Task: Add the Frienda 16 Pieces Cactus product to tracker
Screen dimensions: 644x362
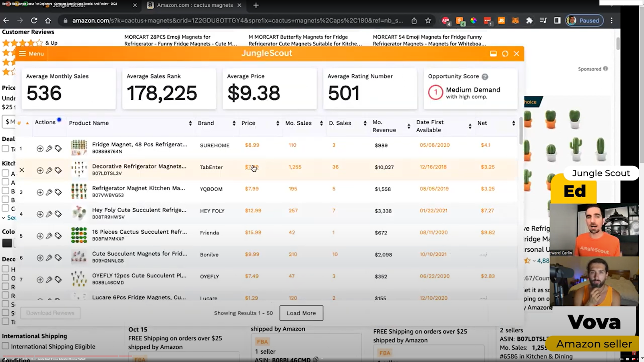Action: 40,236
